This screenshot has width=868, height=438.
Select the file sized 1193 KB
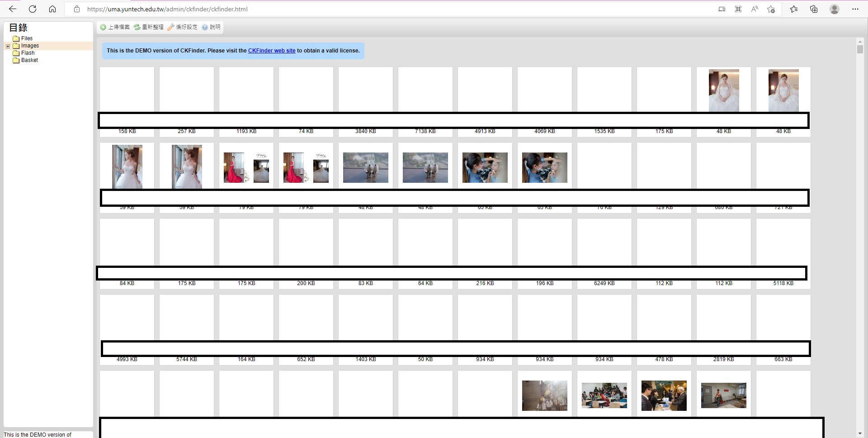point(246,102)
